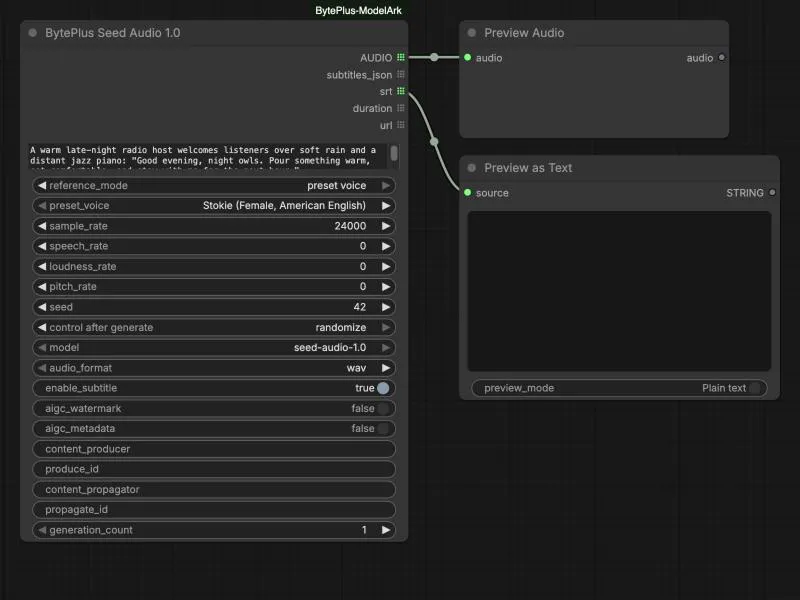The width and height of the screenshot is (800, 600).
Task: Increase sample_rate with right arrow
Action: 386,226
